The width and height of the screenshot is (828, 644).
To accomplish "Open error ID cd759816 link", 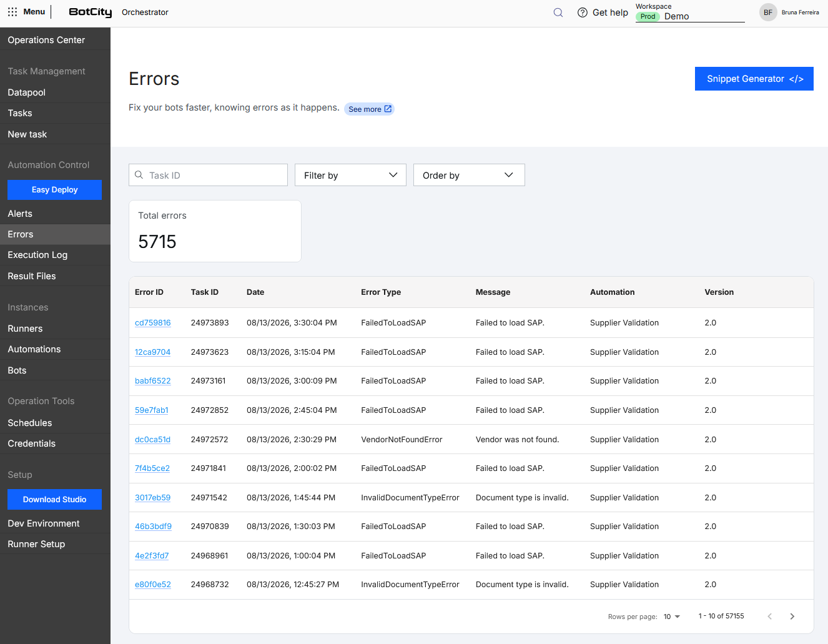I will (x=153, y=323).
